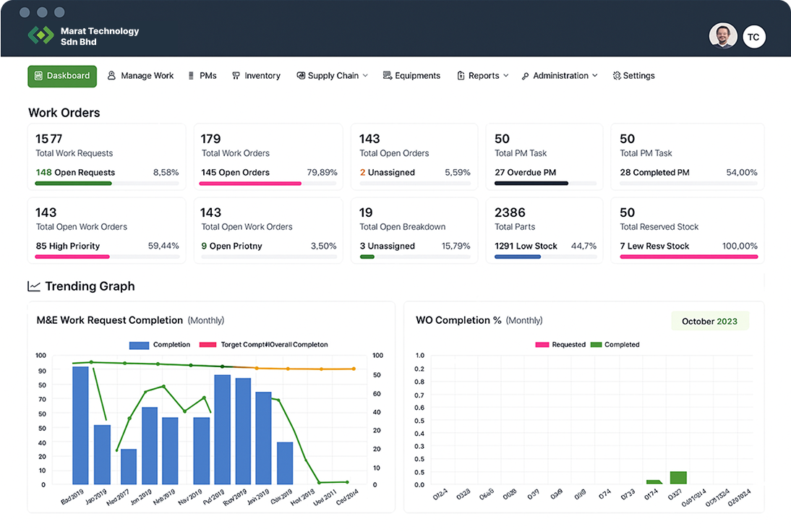This screenshot has width=791, height=532.
Task: Click the Equipments icon in navigation
Action: click(x=388, y=76)
